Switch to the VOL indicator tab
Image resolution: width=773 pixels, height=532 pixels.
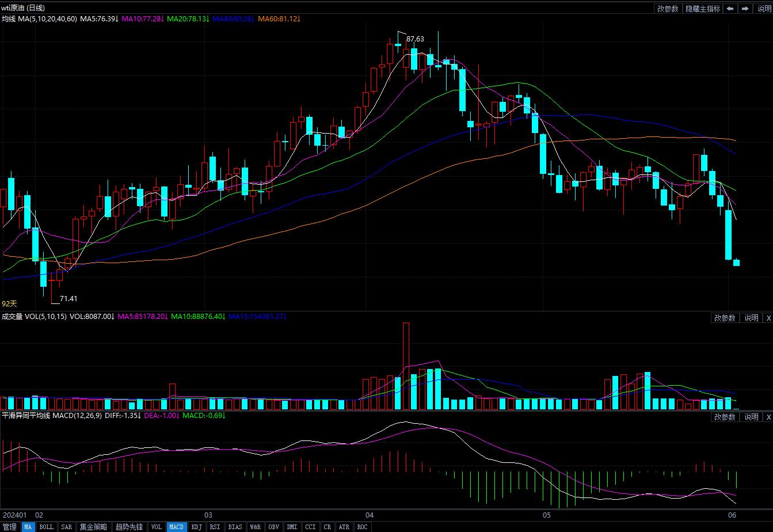[157, 527]
